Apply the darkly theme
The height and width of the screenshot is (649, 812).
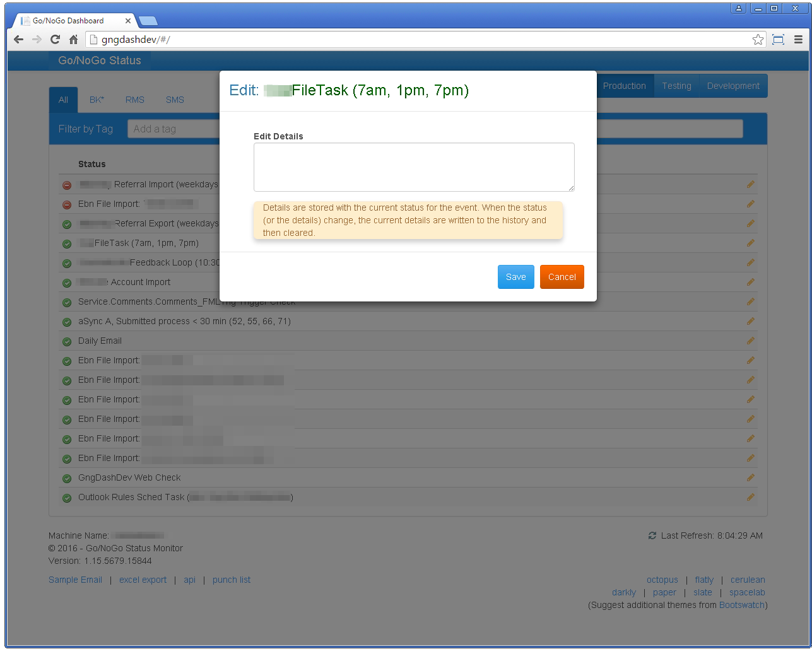(623, 592)
